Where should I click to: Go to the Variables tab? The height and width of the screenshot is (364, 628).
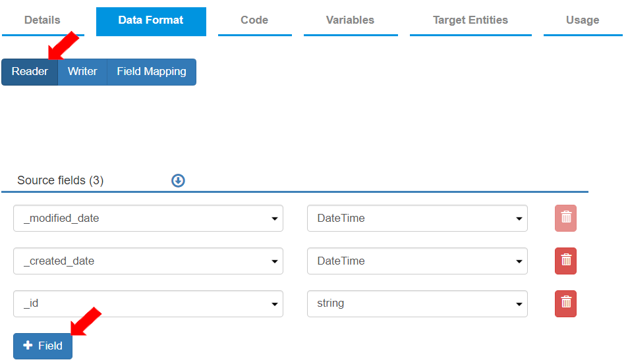tap(350, 20)
